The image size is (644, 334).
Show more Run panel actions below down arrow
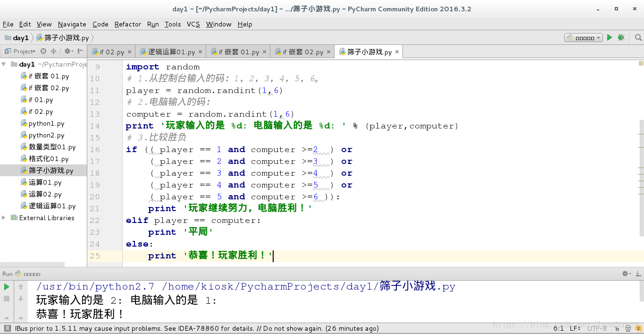click(21, 318)
